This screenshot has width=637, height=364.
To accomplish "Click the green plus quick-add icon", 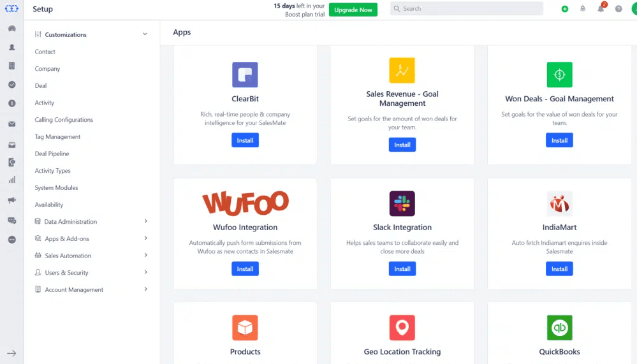I will click(565, 8).
